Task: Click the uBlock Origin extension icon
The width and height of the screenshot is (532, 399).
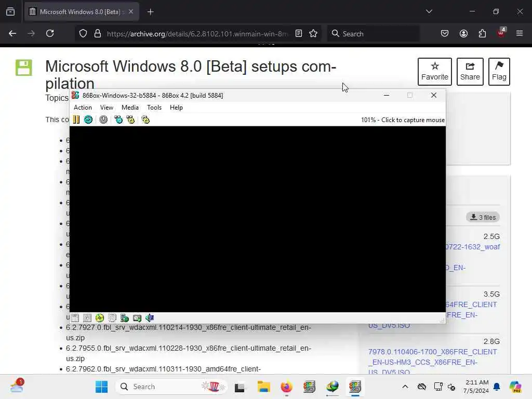Action: pyautogui.click(x=501, y=33)
